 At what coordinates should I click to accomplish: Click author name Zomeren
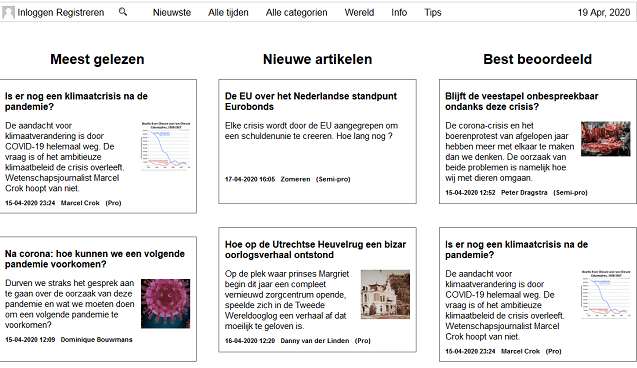[295, 179]
